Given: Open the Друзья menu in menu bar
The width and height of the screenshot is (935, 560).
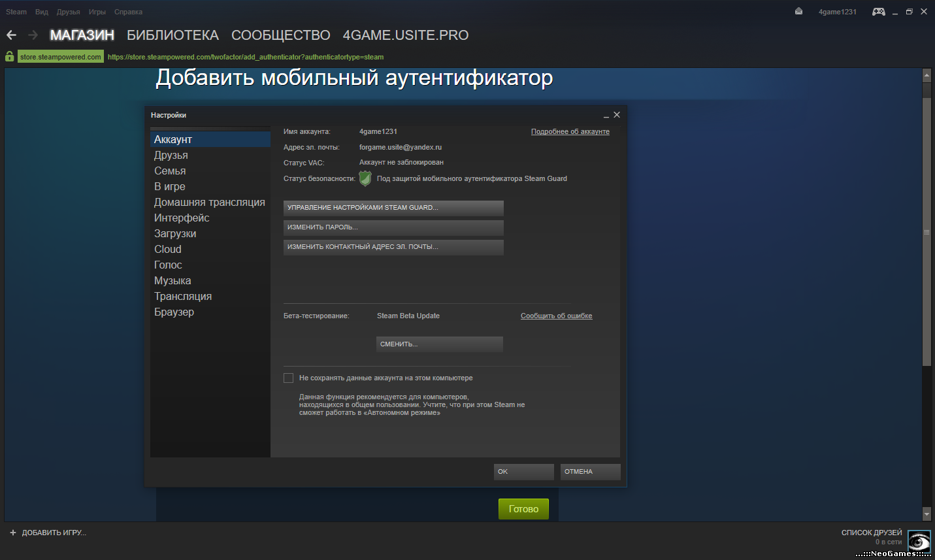Looking at the screenshot, I should [68, 12].
